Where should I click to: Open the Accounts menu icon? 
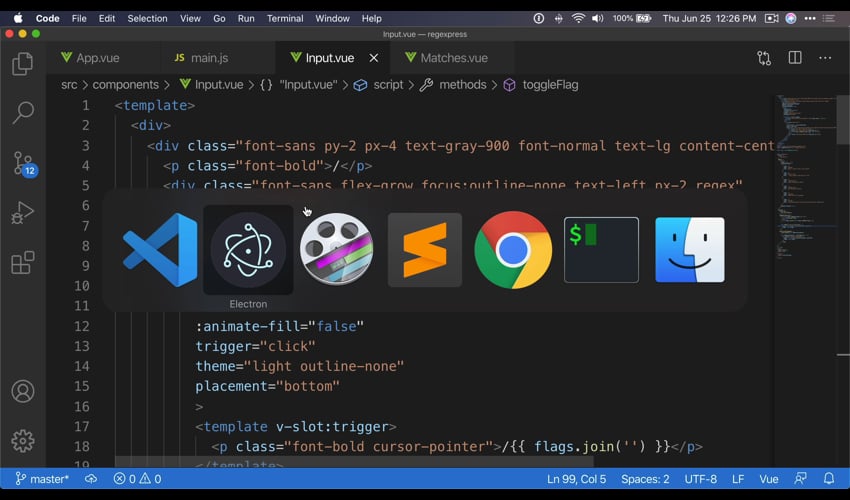[x=23, y=391]
